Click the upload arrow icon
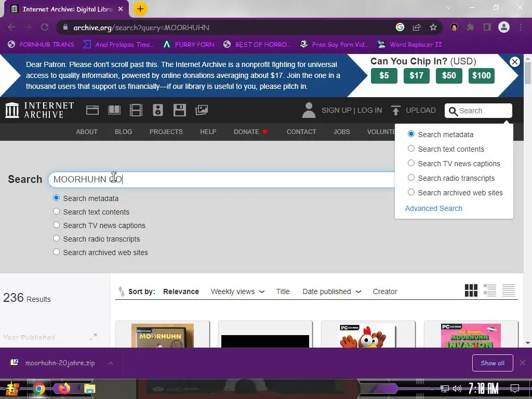 click(395, 110)
